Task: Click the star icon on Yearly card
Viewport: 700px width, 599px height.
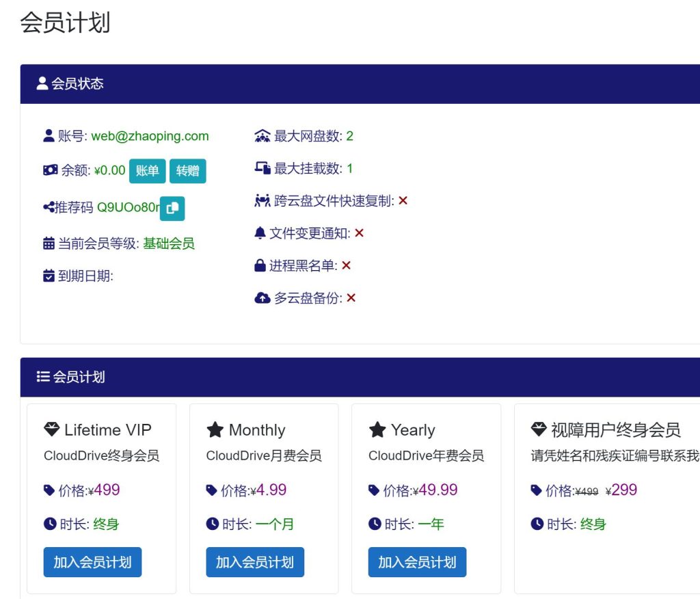Action: 377,429
